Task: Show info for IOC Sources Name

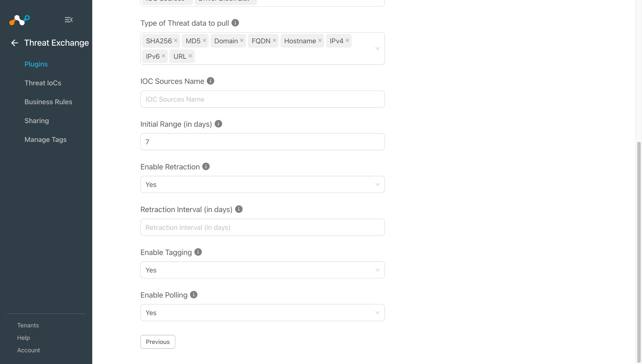Action: click(x=211, y=81)
